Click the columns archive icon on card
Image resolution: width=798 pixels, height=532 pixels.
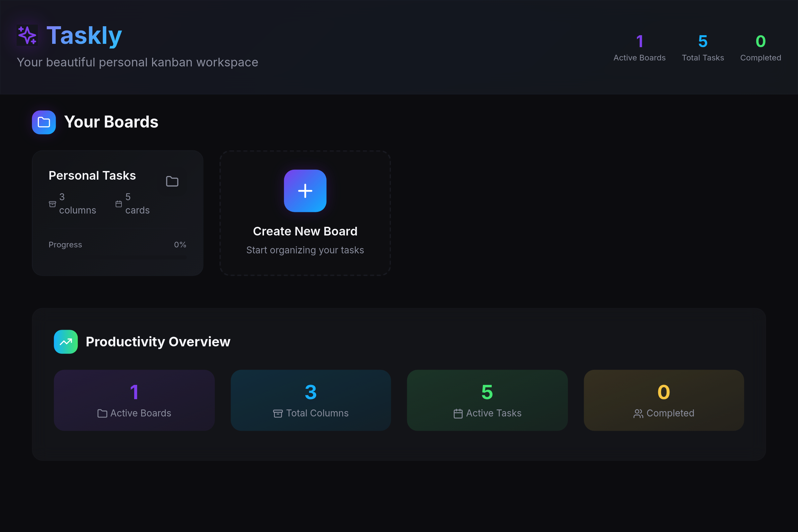click(x=52, y=204)
